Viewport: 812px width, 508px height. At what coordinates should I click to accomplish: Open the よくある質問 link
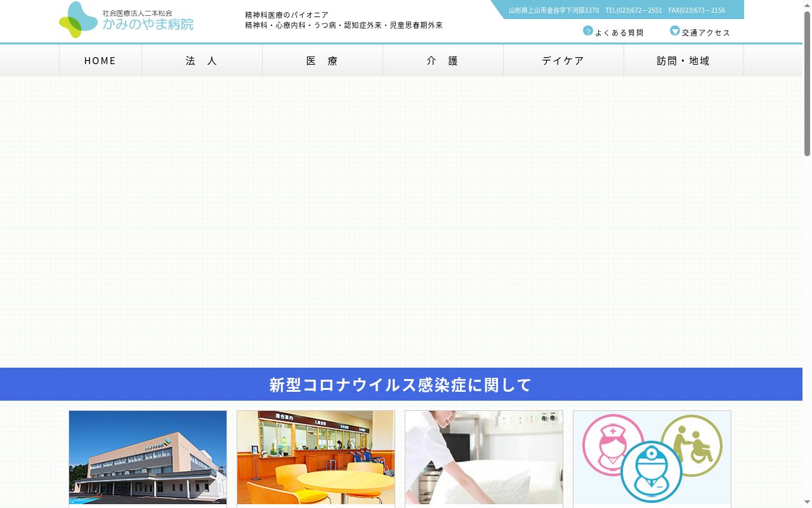619,32
